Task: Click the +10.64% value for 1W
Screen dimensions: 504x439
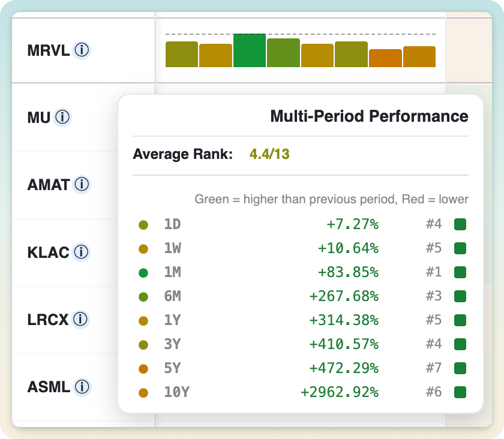Action: coord(348,248)
